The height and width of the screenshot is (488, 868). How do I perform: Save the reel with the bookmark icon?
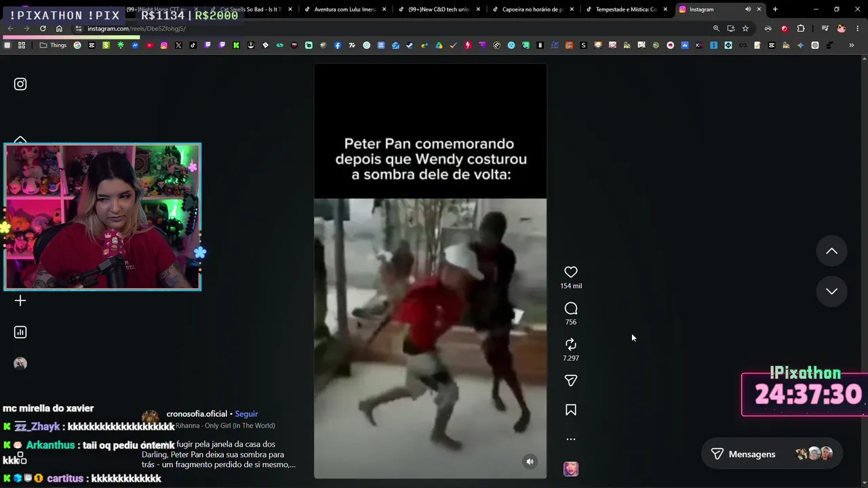(x=571, y=410)
